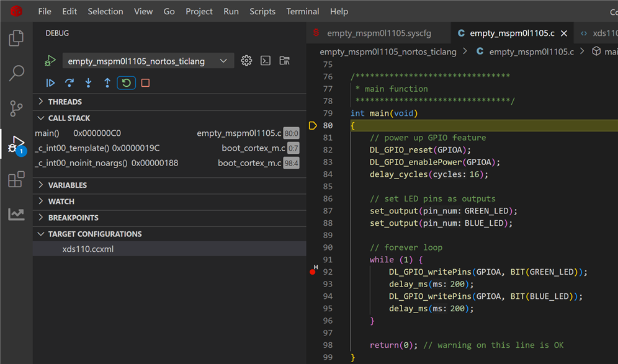The image size is (618, 364).
Task: Open the Help menu
Action: point(339,11)
